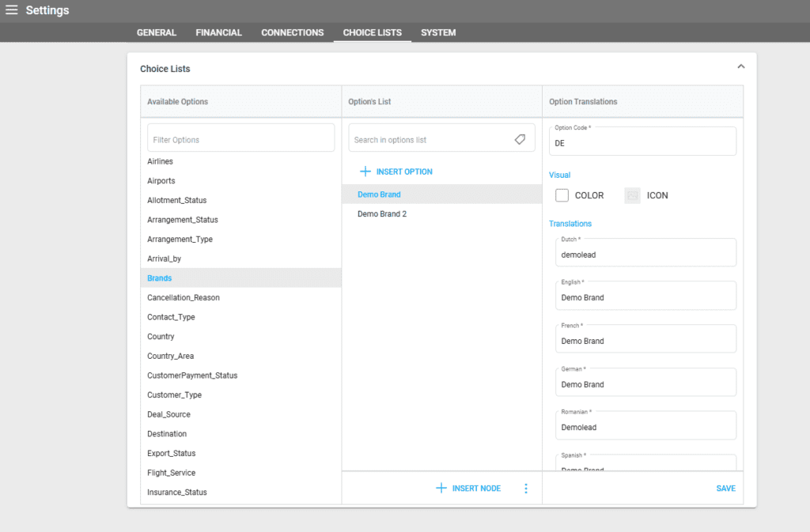810x532 pixels.
Task: Click the INSERT NODE button
Action: [476, 489]
